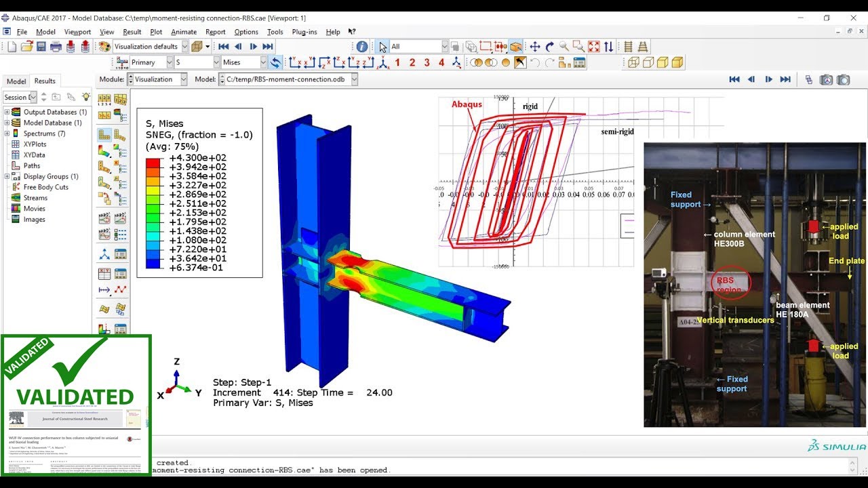Apply custom view 1
This screenshot has height=488, width=868.
pos(397,62)
